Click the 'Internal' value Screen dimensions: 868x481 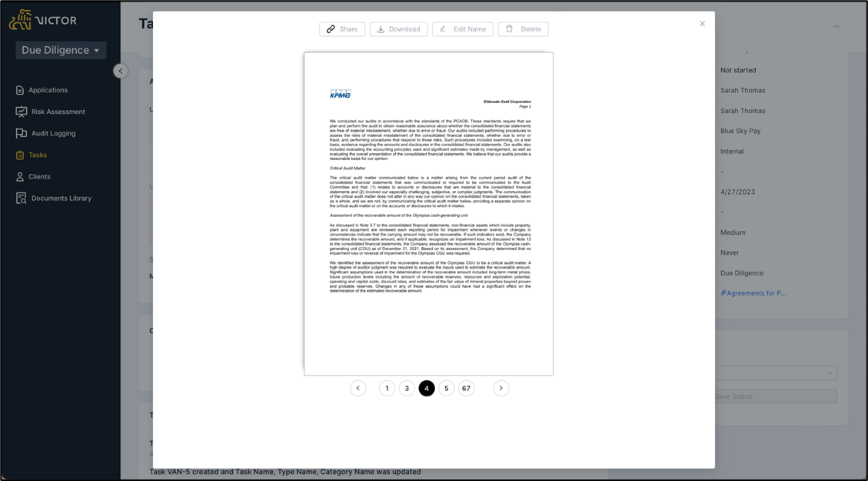(732, 152)
